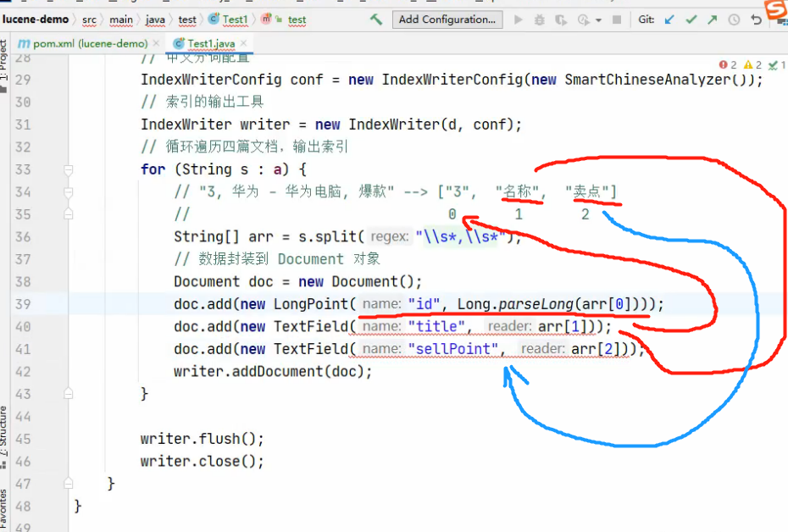The height and width of the screenshot is (532, 788).
Task: Click the green checkmark inspection indicator
Action: [777, 64]
